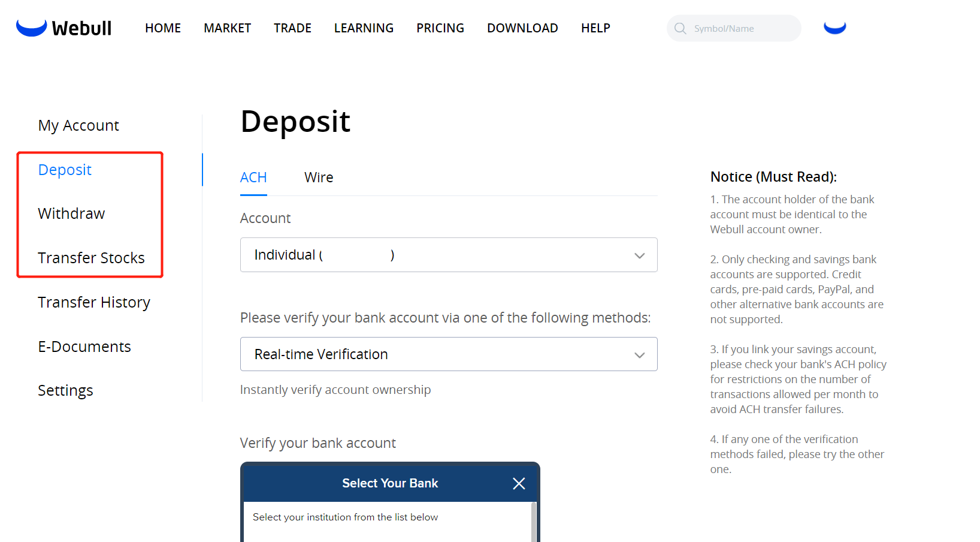The height and width of the screenshot is (542, 980).
Task: Open the LEARNING menu item
Action: pyautogui.click(x=364, y=28)
